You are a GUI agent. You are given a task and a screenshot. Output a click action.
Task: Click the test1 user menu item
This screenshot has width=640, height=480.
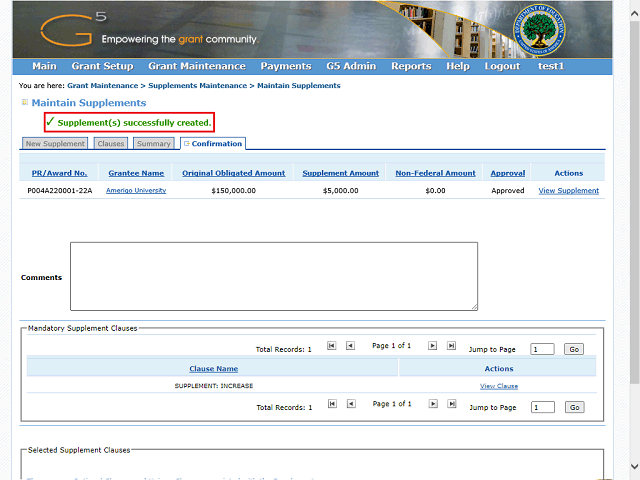(x=551, y=66)
